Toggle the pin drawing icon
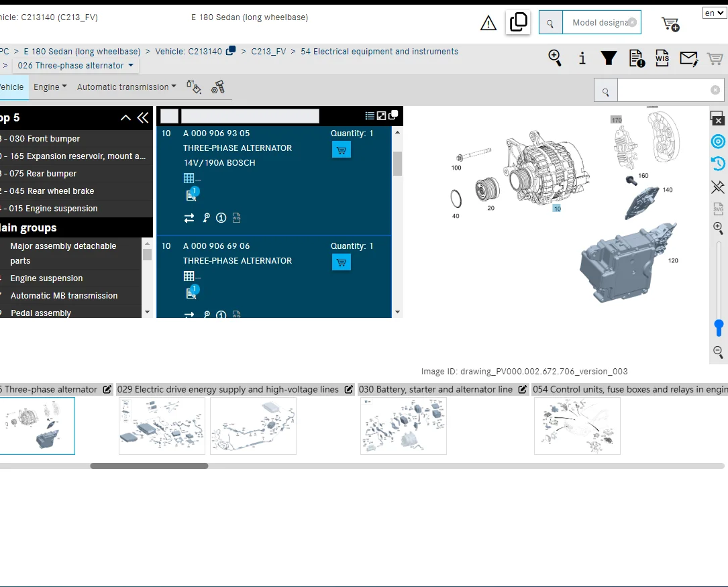 718,187
